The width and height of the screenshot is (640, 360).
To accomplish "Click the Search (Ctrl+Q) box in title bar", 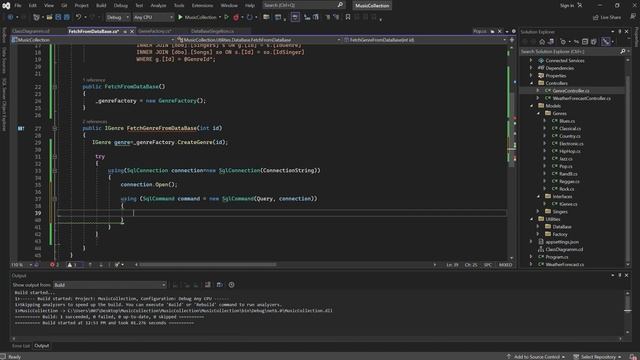I will point(303,5).
